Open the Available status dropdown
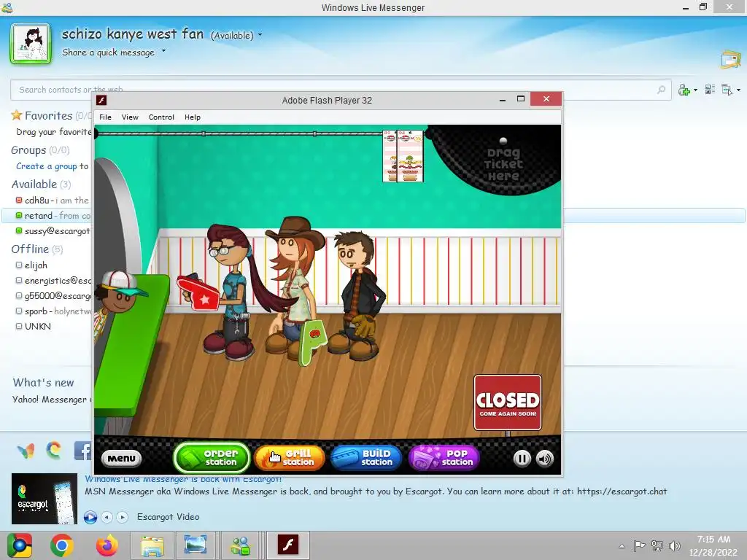This screenshot has height=560, width=747. click(236, 35)
